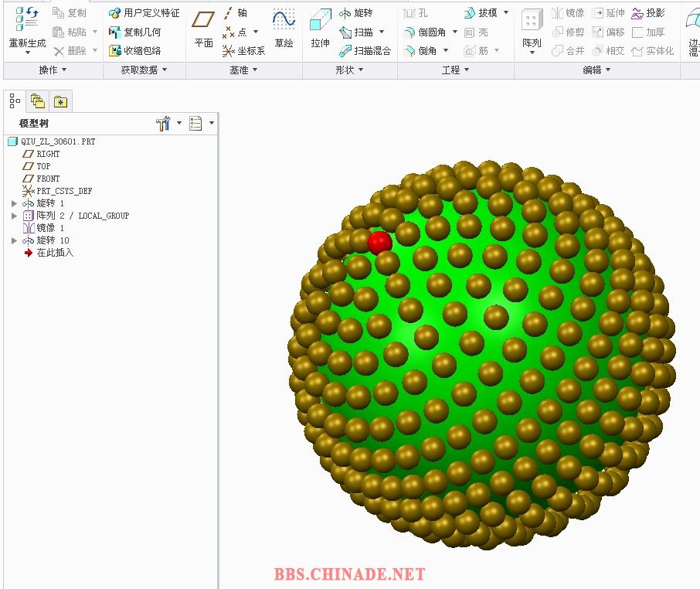Image resolution: width=700 pixels, height=589 pixels.
Task: Open model tree settings hammer icon
Action: pyautogui.click(x=164, y=123)
